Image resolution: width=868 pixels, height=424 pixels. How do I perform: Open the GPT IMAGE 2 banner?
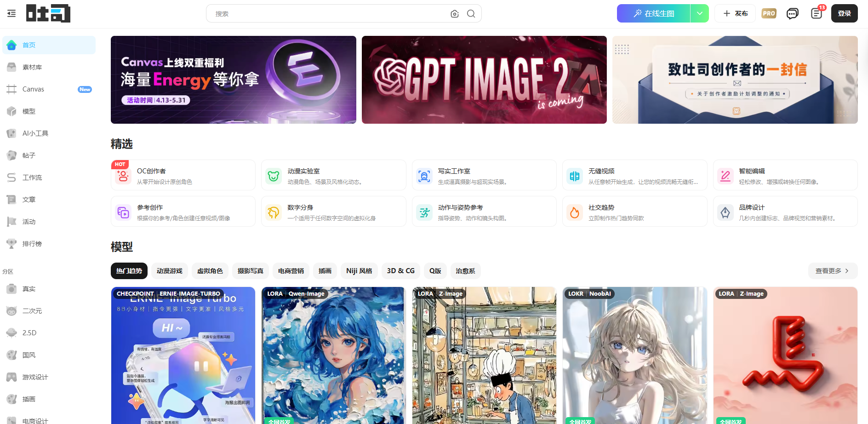click(484, 80)
